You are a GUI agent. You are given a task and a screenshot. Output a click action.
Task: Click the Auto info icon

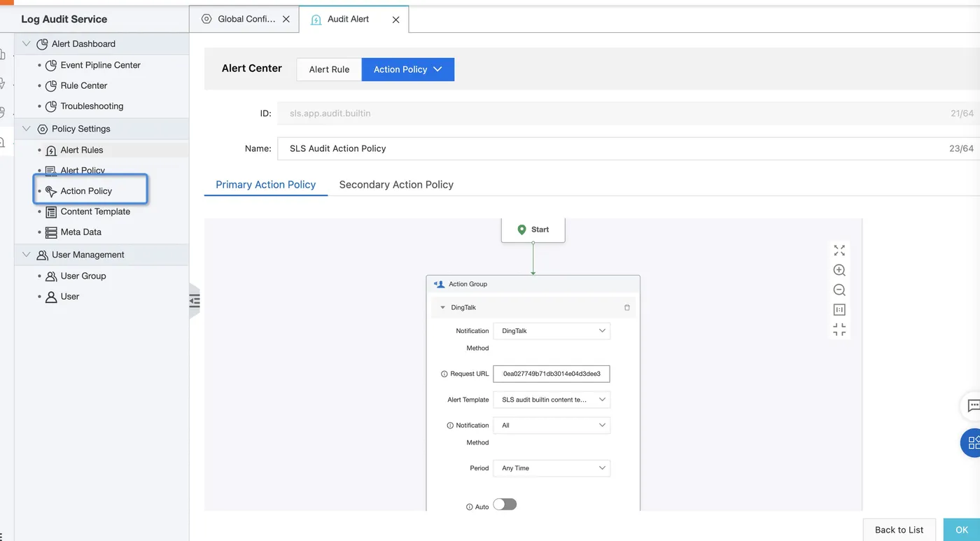(x=470, y=507)
